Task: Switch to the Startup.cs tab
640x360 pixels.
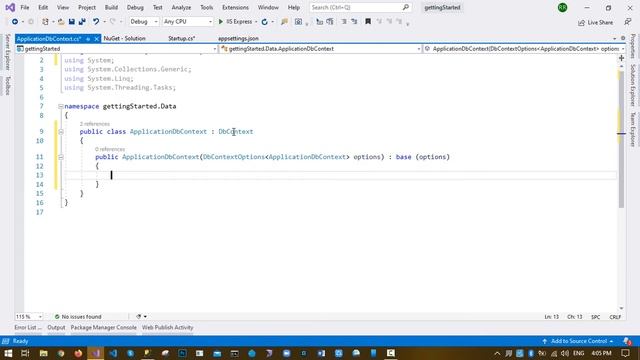Action: click(182, 38)
